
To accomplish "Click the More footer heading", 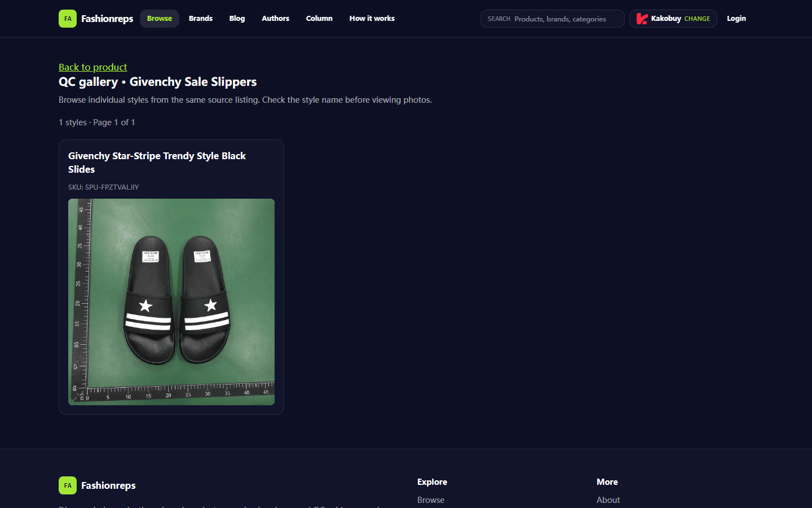I will (x=607, y=482).
